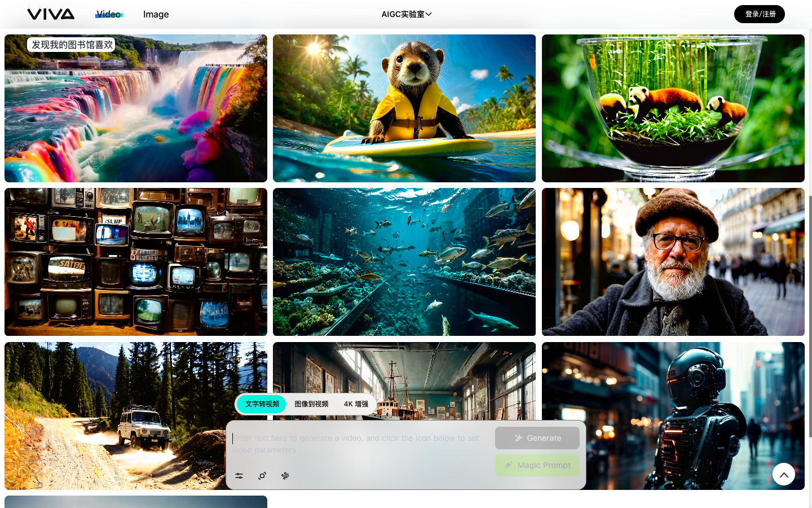Screen dimensions: 812x508
Task: Open the VIVA logo home link
Action: point(51,14)
